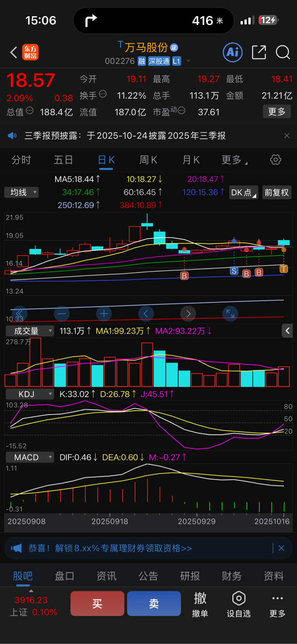Open the 东方财富 logo icon
Viewport: 297px width, 644px height.
click(31, 52)
